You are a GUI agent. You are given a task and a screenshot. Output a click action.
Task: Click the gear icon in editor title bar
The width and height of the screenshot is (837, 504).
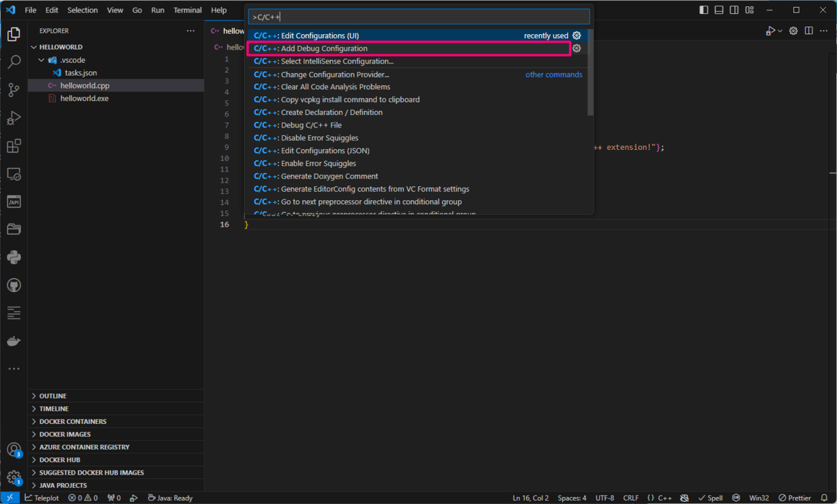point(794,31)
